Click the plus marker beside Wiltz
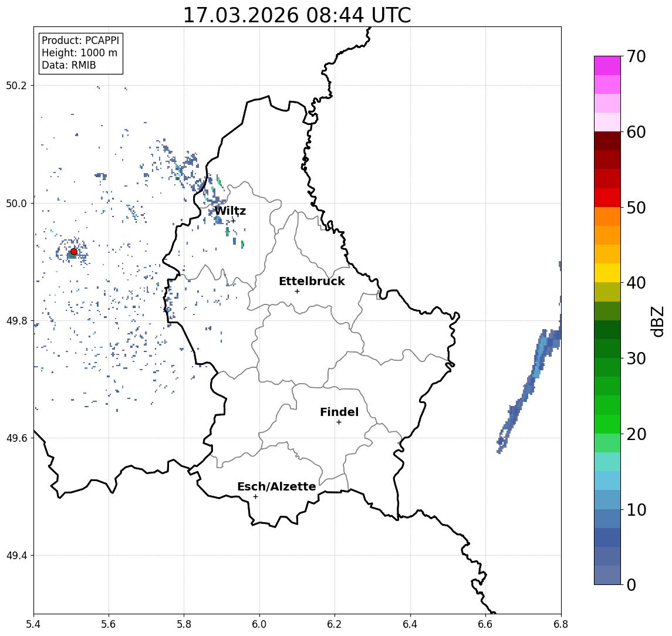This screenshot has width=672, height=636. click(x=233, y=221)
